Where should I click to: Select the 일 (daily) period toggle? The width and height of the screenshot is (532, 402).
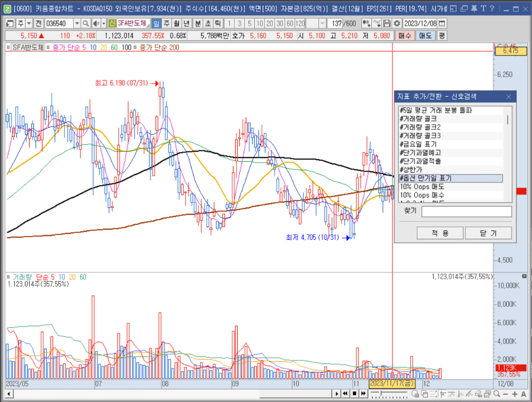(x=156, y=23)
